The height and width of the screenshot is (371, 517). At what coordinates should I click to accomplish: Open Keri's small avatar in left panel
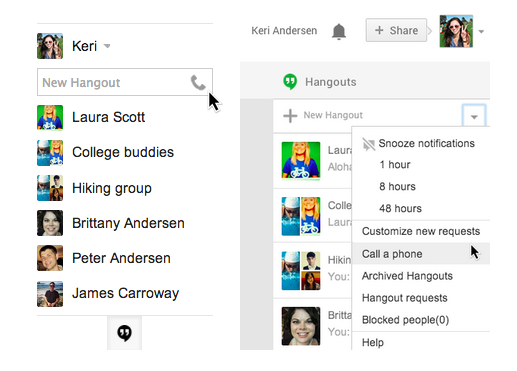[50, 46]
